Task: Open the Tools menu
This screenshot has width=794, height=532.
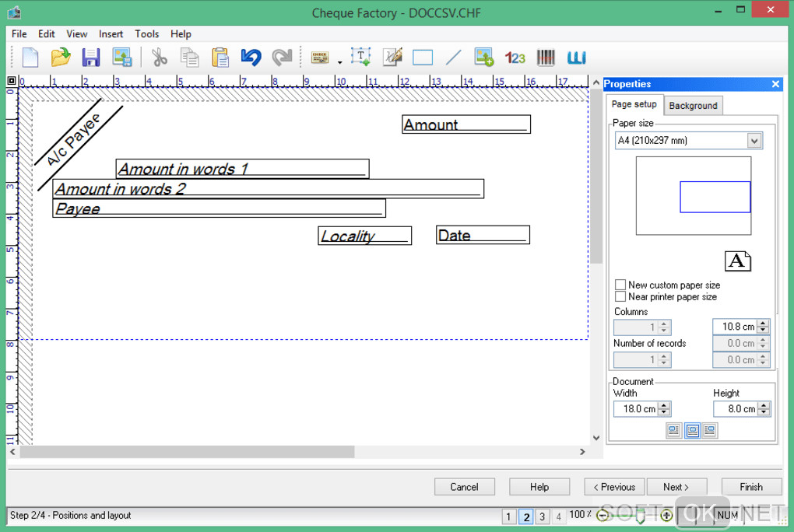Action: coord(147,34)
